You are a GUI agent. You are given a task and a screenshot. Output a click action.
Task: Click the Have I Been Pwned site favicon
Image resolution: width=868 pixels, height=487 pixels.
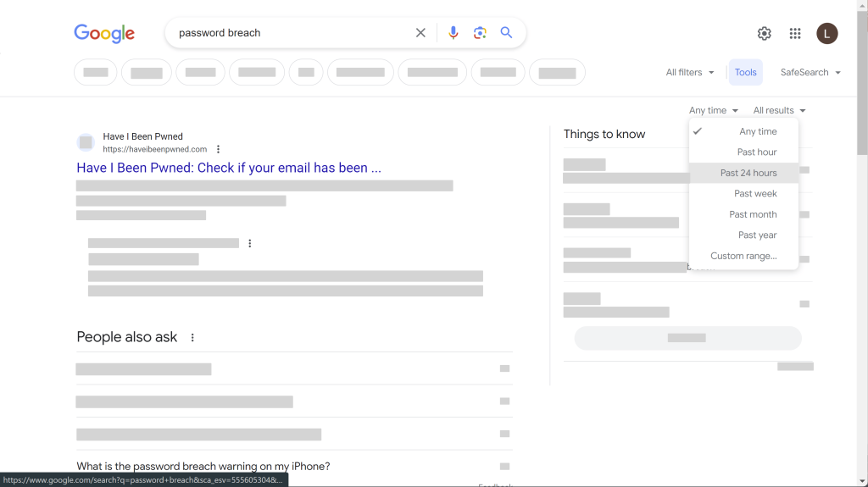[86, 143]
